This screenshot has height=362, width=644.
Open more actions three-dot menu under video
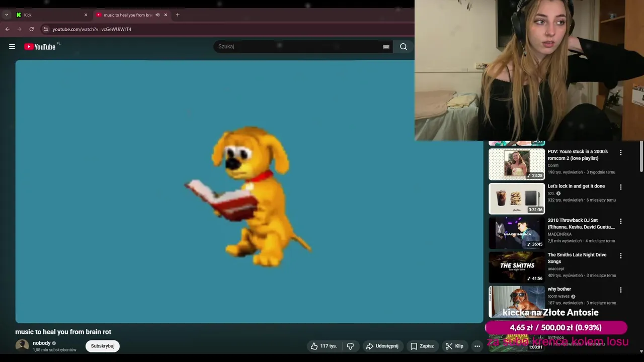477,346
